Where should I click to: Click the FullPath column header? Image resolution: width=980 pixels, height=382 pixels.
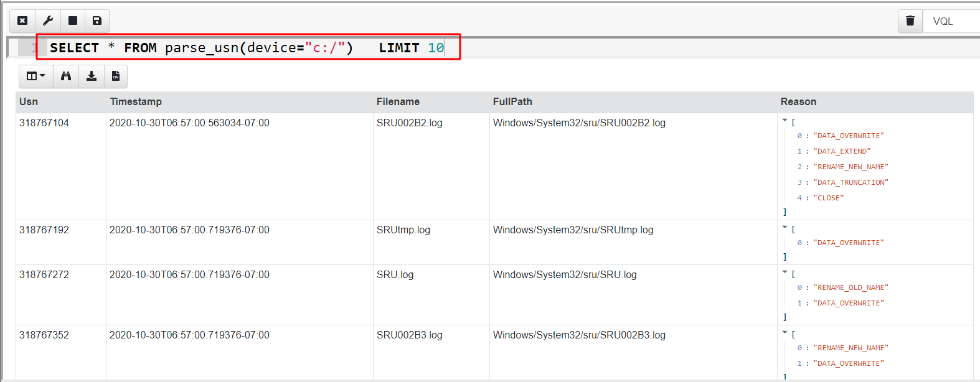pos(512,102)
